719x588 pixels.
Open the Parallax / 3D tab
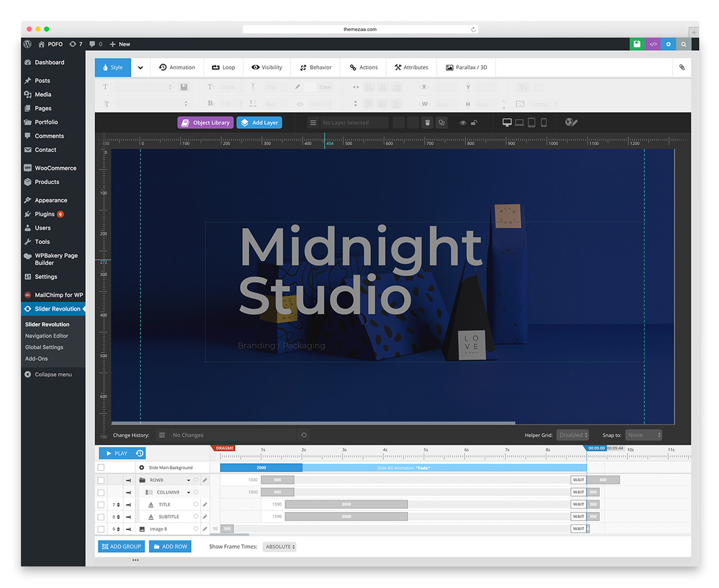(x=466, y=68)
